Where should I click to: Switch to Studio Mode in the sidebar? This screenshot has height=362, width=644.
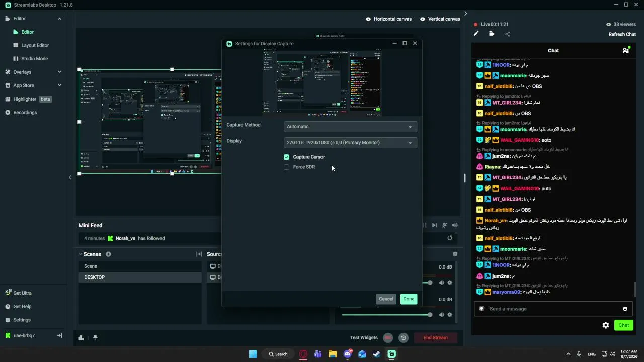pos(34,59)
